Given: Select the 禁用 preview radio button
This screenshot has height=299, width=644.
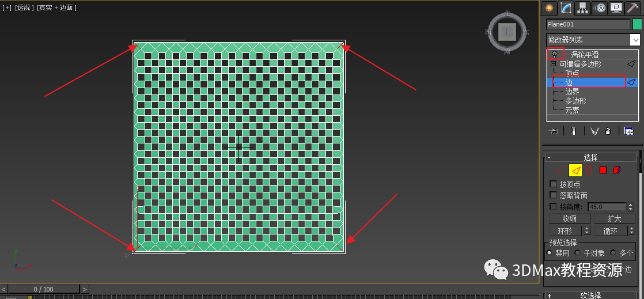Looking at the screenshot, I should [549, 252].
